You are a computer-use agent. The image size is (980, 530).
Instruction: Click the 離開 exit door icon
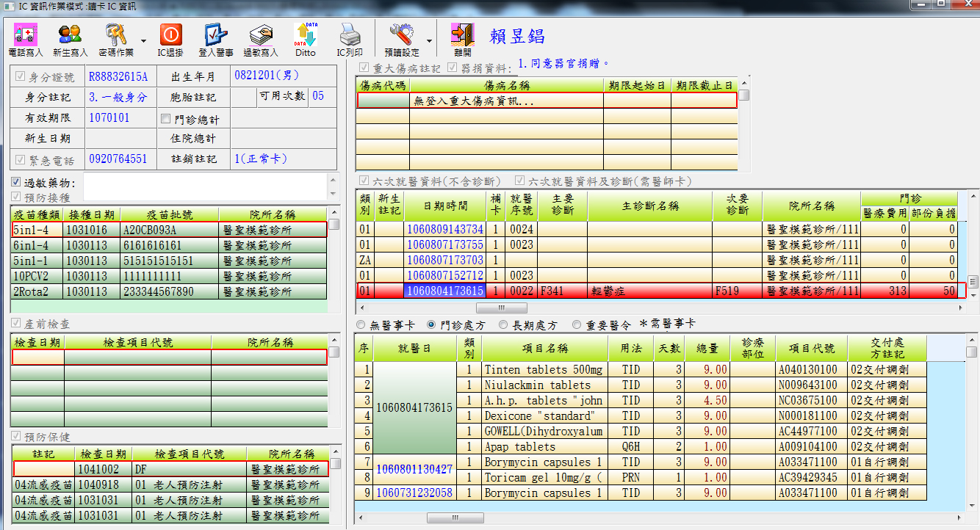pyautogui.click(x=462, y=35)
